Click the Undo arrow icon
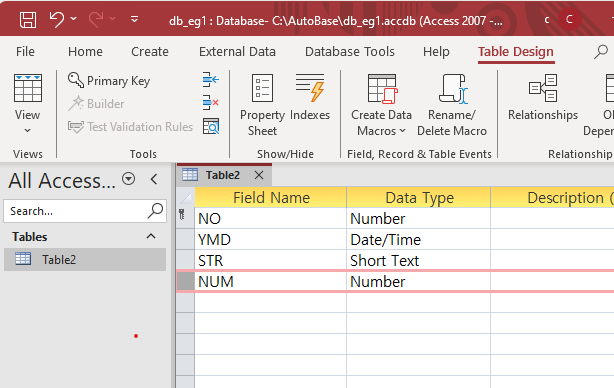This screenshot has height=388, width=614. [57, 19]
